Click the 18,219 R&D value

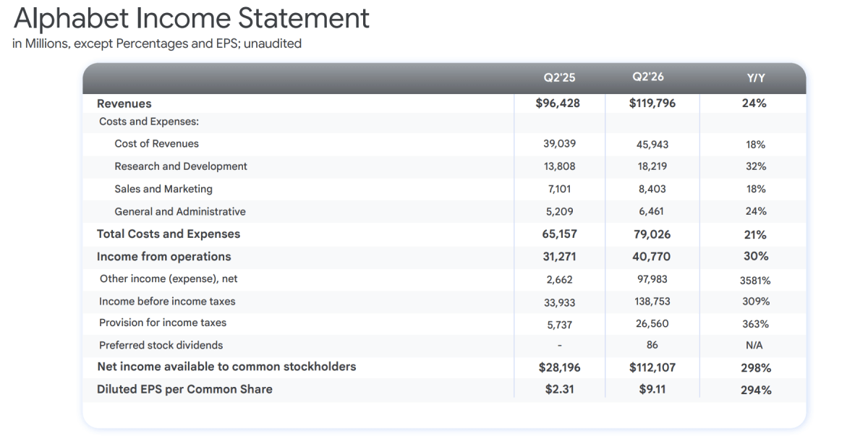(x=652, y=166)
